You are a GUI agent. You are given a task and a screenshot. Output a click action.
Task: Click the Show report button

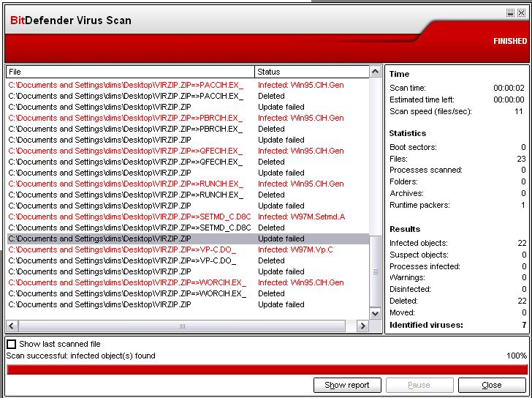point(347,385)
